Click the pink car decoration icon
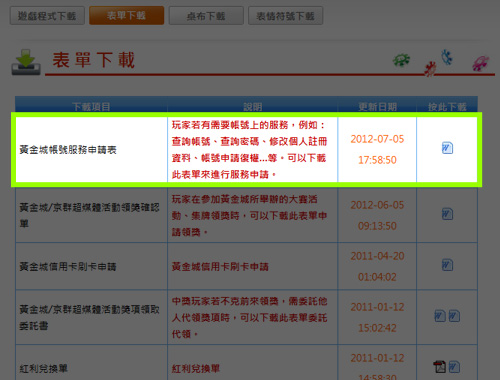This screenshot has height=380, width=500. [481, 63]
